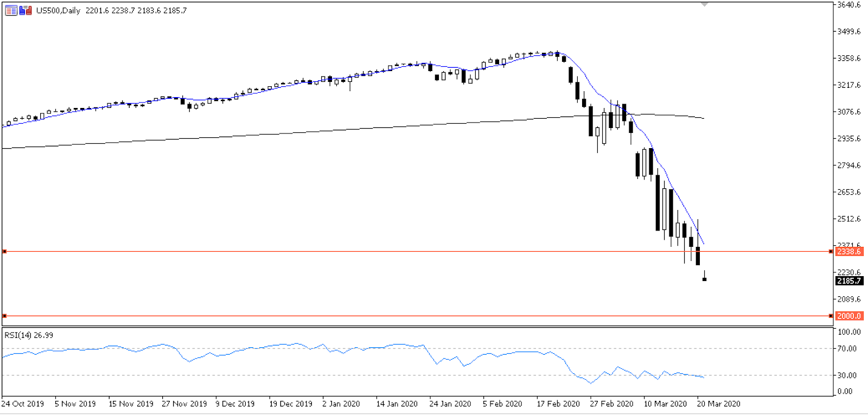868x415 pixels.
Task: Click the 24 Jan 2020 date label
Action: (x=450, y=404)
